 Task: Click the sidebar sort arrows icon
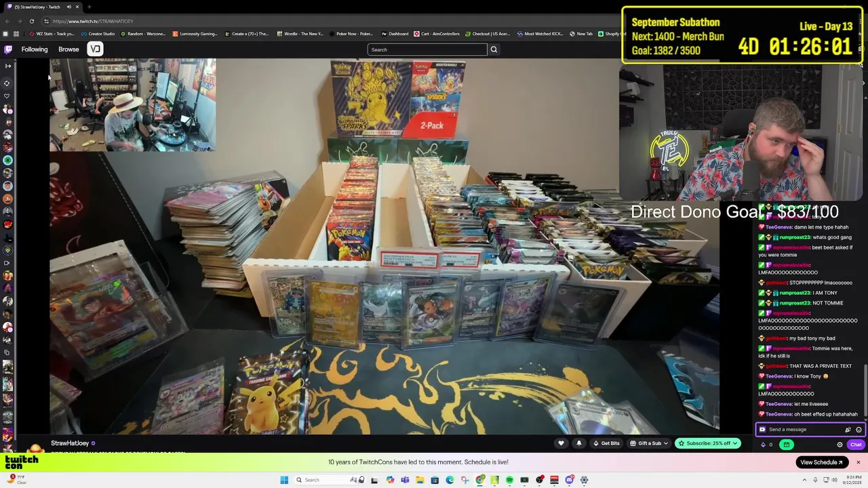click(7, 83)
